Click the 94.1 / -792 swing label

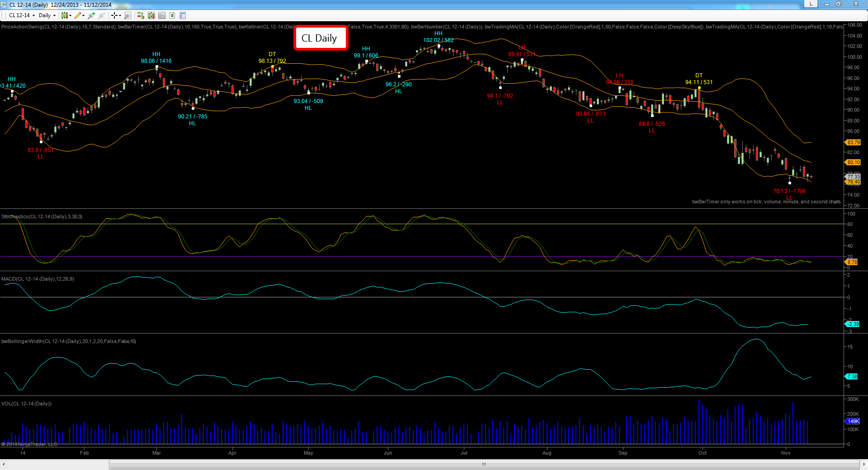pyautogui.click(x=500, y=96)
